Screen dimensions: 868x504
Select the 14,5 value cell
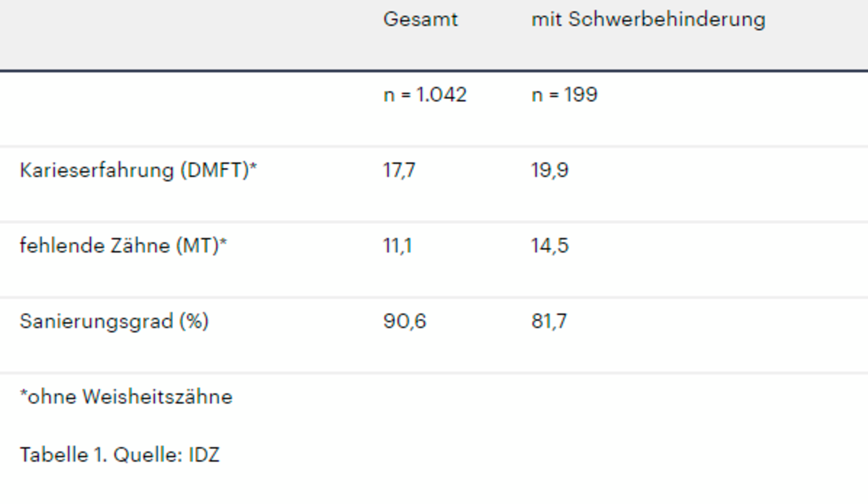(x=550, y=246)
